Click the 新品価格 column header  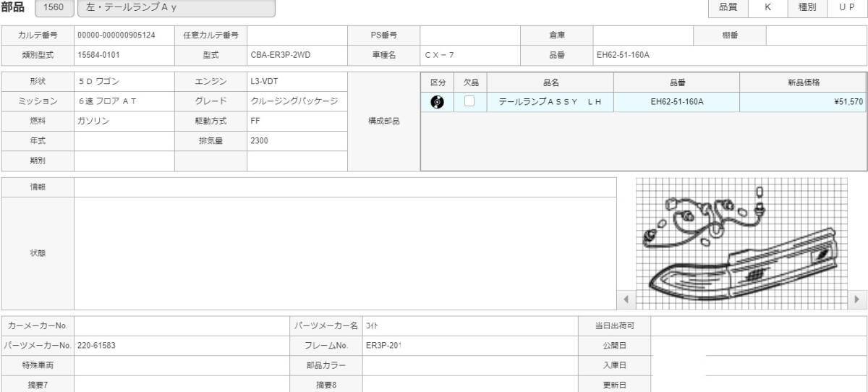point(803,82)
